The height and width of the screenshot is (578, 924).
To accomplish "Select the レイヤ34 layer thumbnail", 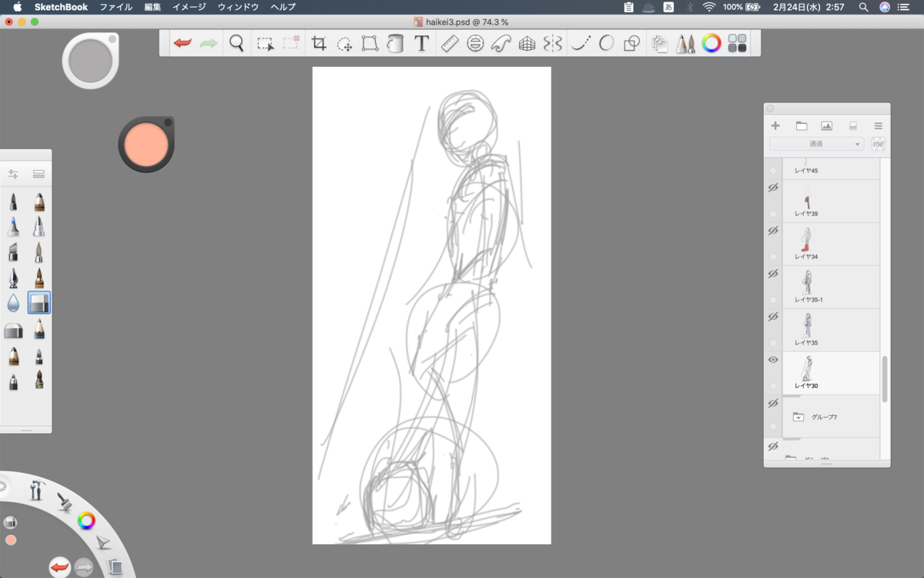I will tap(807, 238).
